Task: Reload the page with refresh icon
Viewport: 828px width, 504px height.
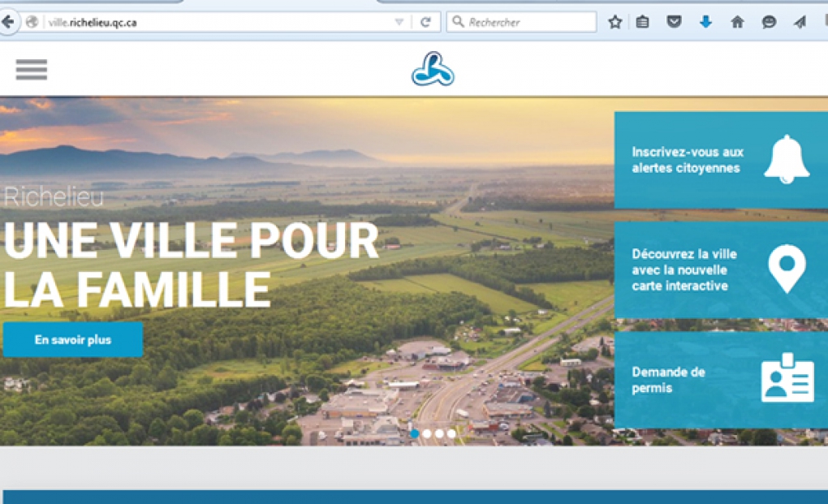Action: pyautogui.click(x=425, y=22)
